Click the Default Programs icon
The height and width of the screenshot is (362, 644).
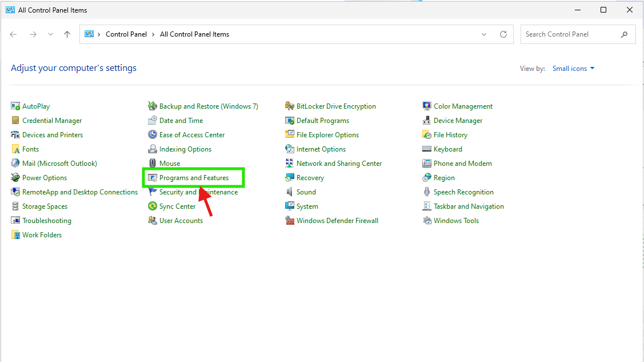(290, 121)
